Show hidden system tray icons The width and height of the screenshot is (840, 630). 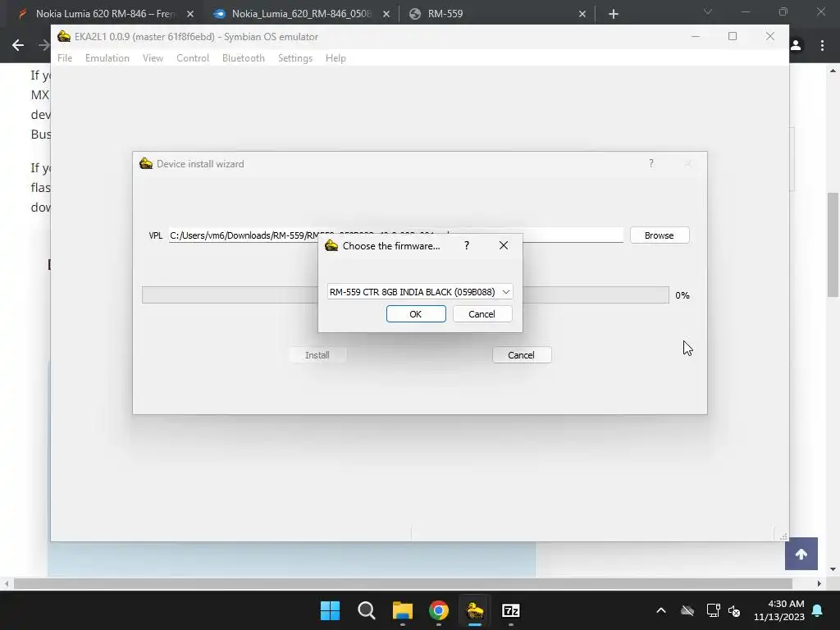pyautogui.click(x=661, y=610)
